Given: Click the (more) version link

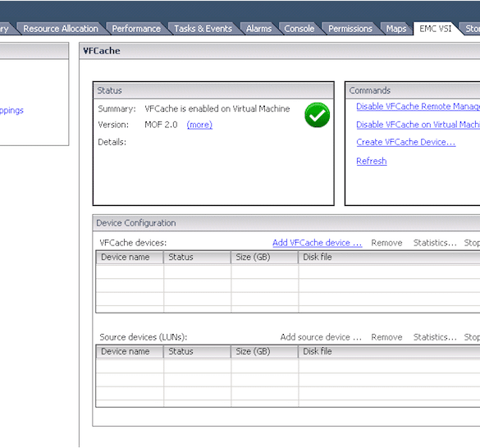Looking at the screenshot, I should 199,125.
